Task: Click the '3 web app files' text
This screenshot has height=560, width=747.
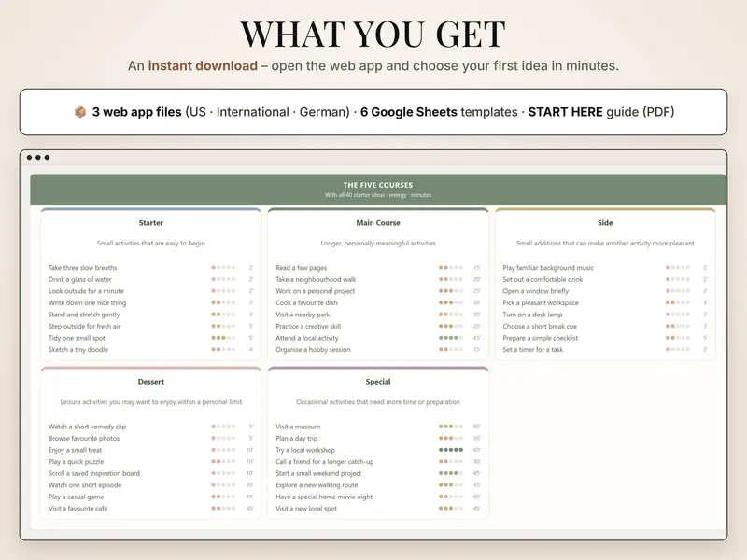Action: coord(136,112)
